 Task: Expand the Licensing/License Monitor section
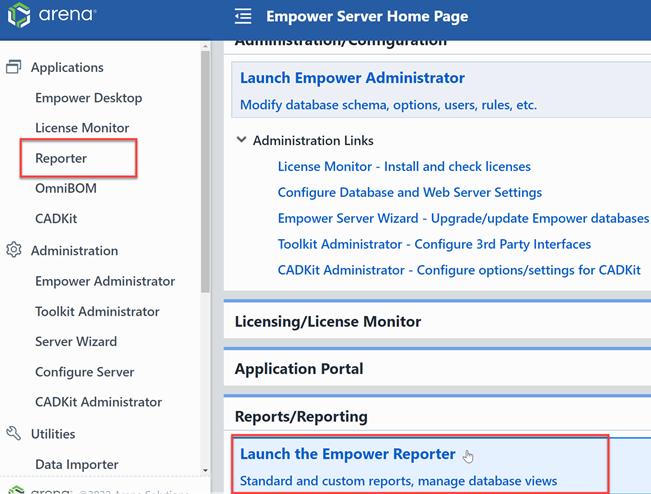(328, 321)
